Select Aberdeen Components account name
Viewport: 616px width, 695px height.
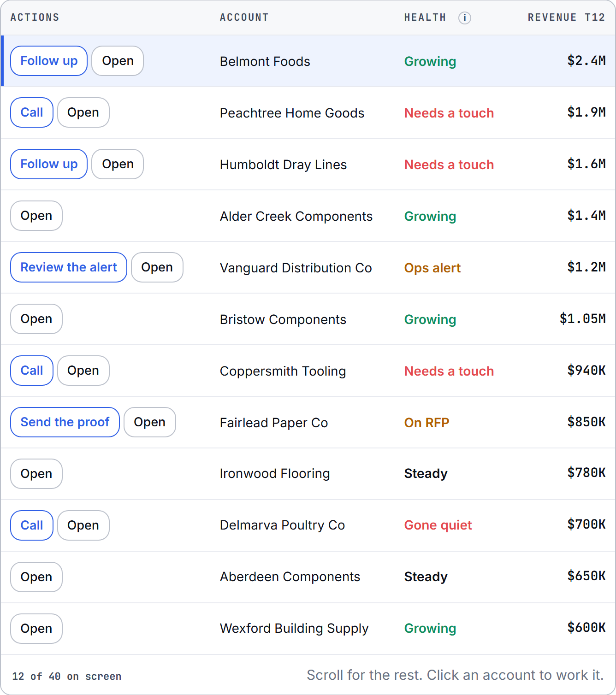(x=290, y=577)
